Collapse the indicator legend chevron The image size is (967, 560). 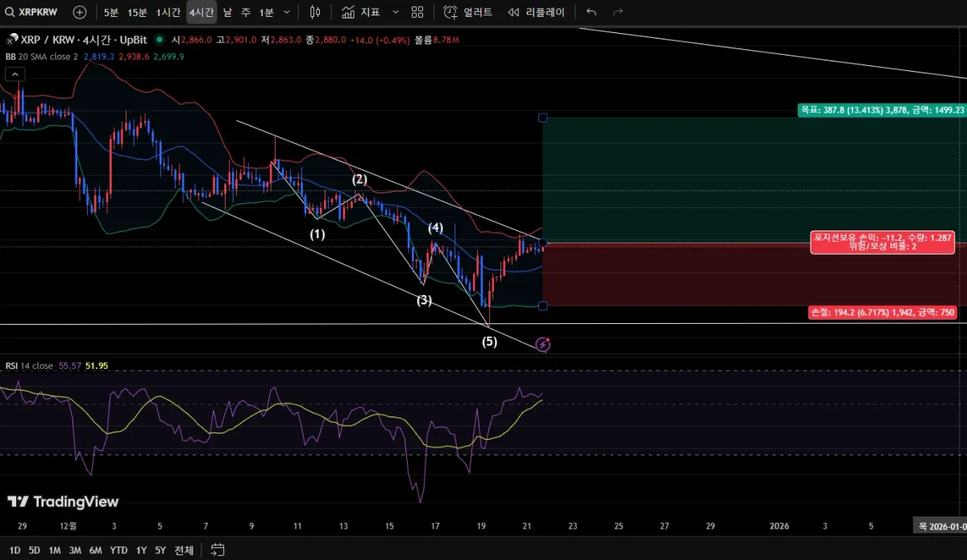click(15, 74)
